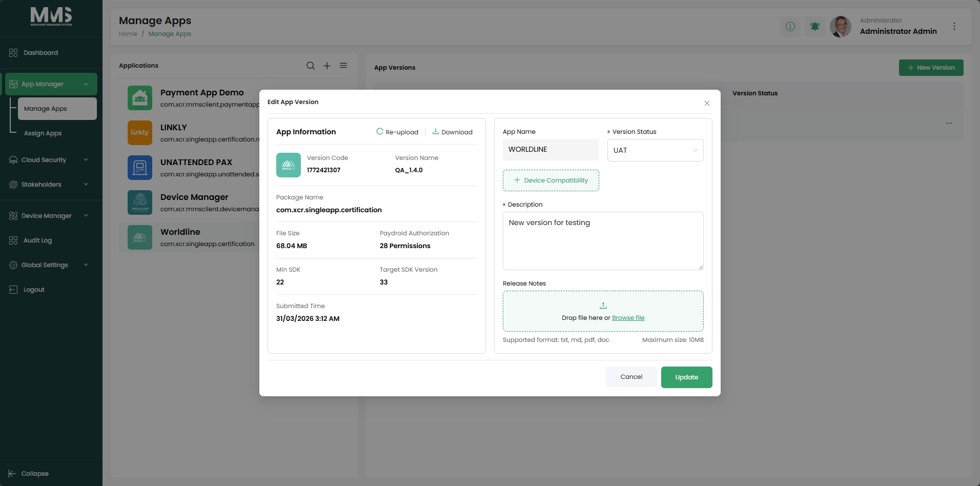The height and width of the screenshot is (486, 980).
Task: Expand the Cloud Security menu
Action: 51,160
